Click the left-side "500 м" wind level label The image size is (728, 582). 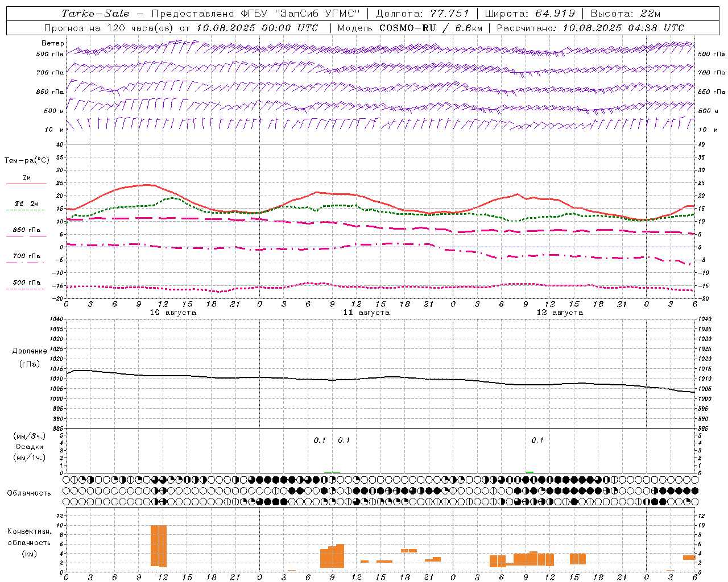[54, 111]
